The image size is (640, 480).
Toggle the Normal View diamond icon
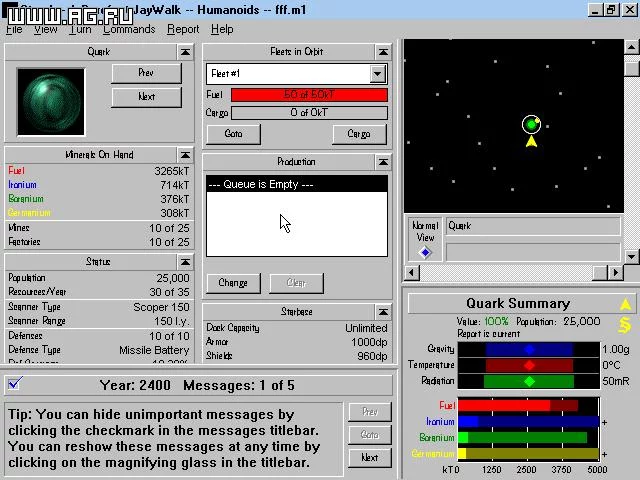[x=425, y=253]
